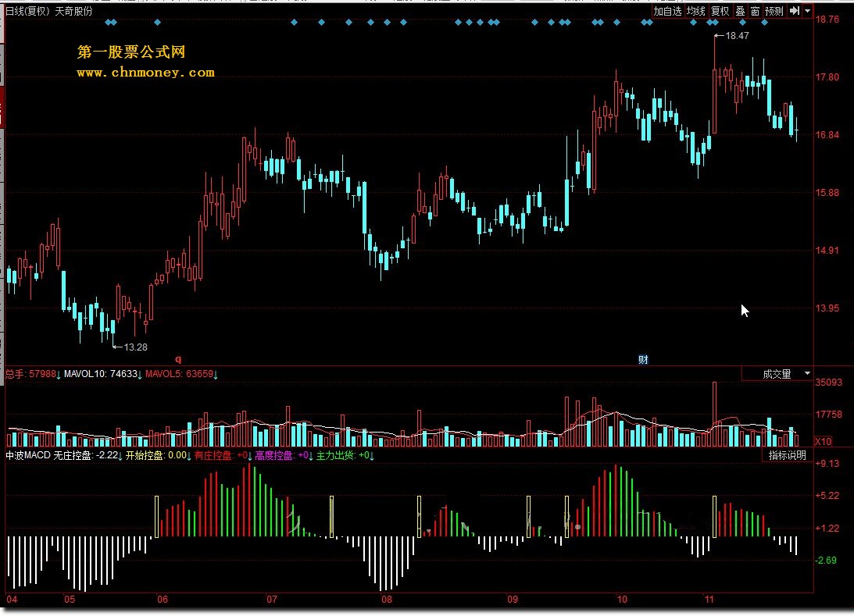The height and width of the screenshot is (616, 854).
Task: Click the MAVOL10: 74633 label
Action: click(x=101, y=374)
